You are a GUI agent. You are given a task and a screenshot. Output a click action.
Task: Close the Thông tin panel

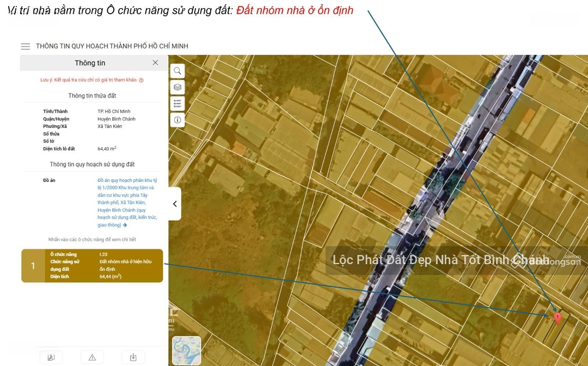155,63
